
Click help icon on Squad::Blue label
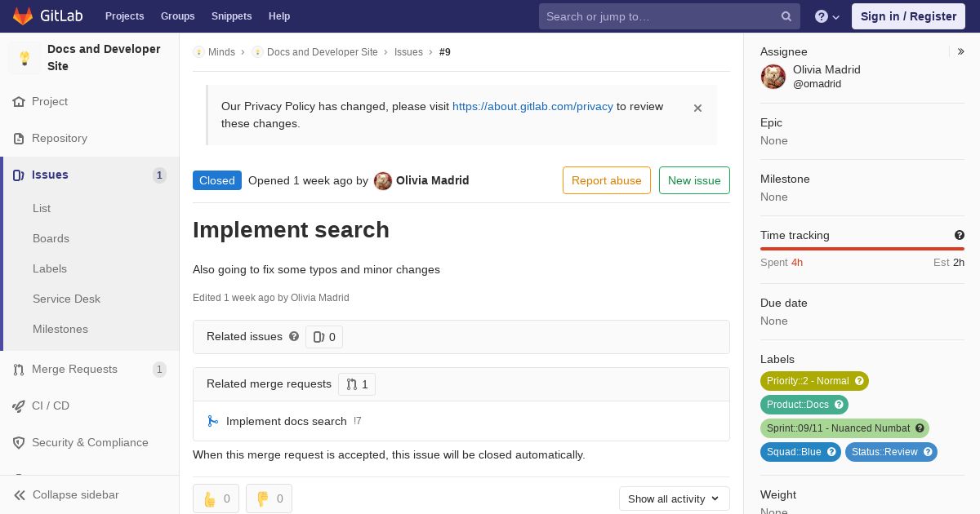click(831, 452)
